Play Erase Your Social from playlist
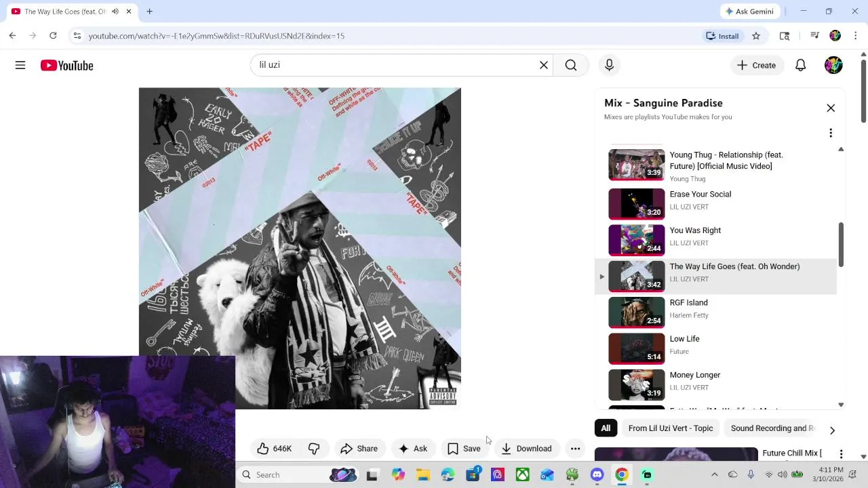 [716, 203]
